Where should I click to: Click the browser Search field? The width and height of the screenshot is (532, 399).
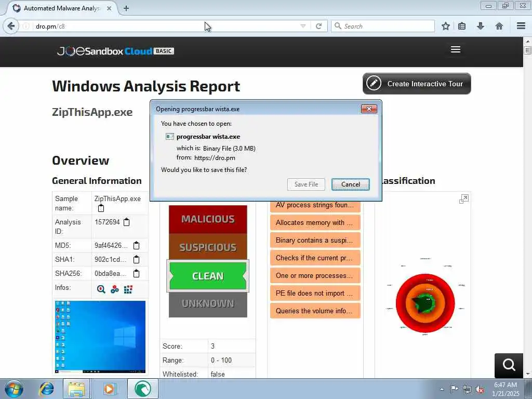click(x=383, y=26)
